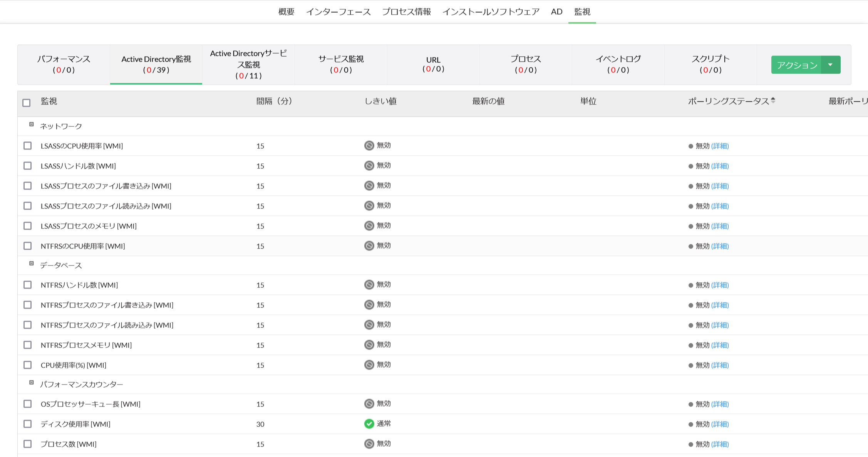Collapse the データベース group
This screenshot has width=868, height=457.
click(32, 264)
